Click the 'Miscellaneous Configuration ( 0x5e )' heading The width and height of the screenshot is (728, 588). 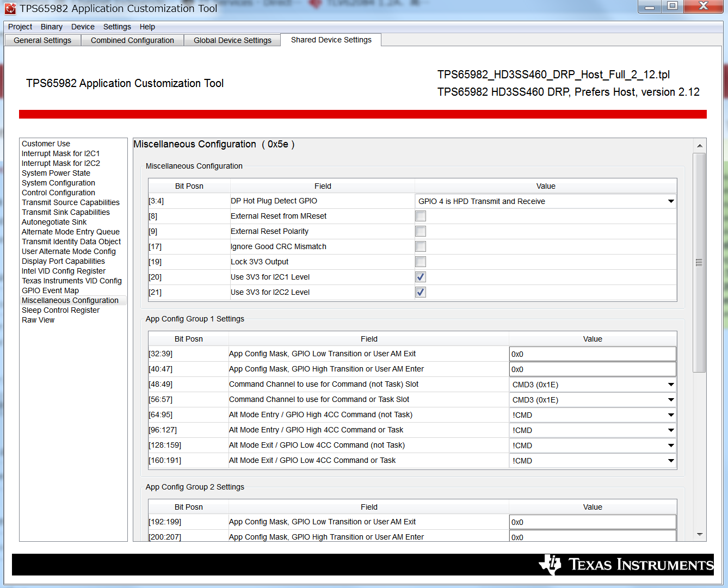(x=214, y=144)
